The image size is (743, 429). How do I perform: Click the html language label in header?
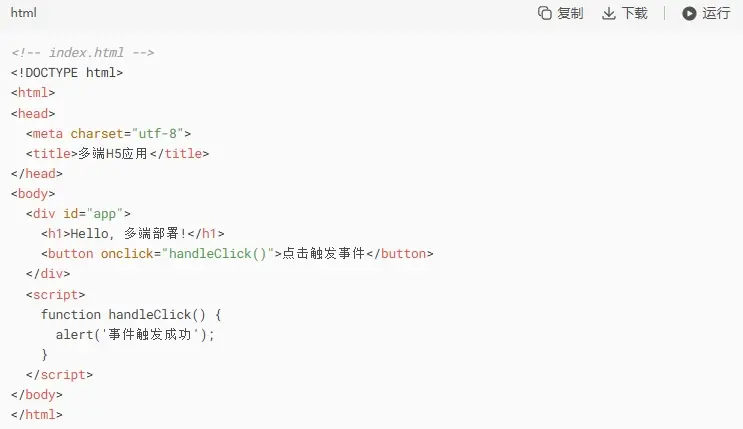click(23, 13)
